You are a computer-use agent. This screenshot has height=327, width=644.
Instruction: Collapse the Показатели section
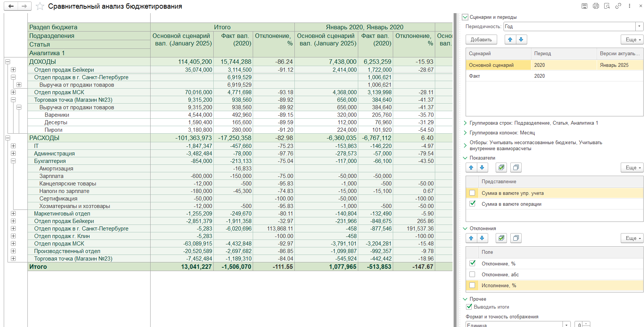[x=465, y=158]
